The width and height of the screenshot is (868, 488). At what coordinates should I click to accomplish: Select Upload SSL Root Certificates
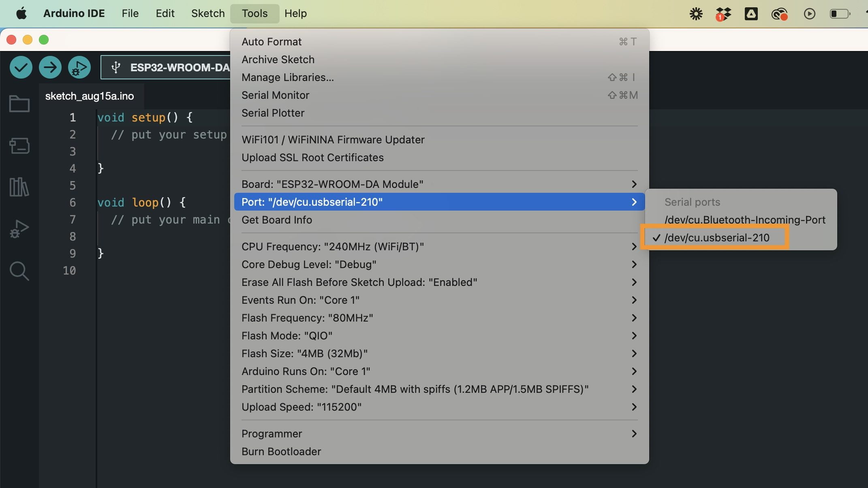[x=439, y=158]
